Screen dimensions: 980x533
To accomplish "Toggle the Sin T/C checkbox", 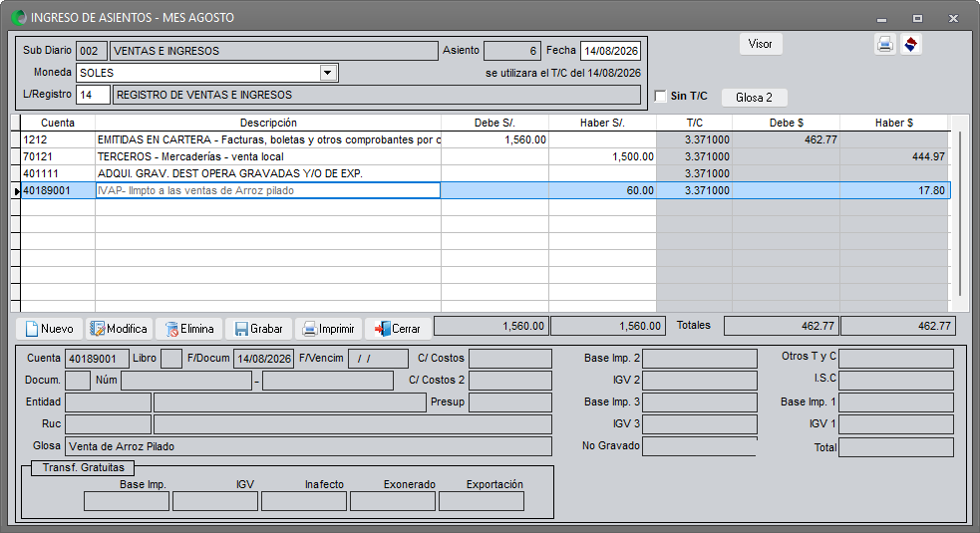I will click(x=661, y=96).
